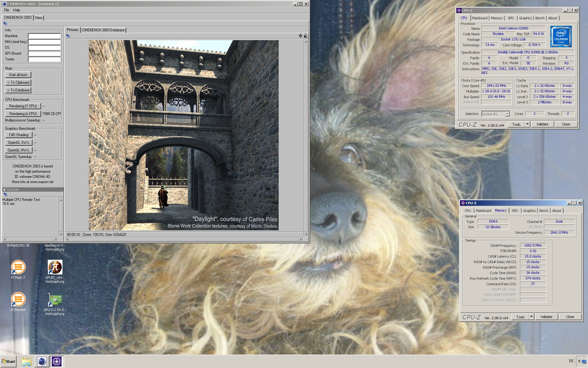The image size is (588, 368).
Task: Open SPD tab in upper CPU-Z window
Action: 511,18
